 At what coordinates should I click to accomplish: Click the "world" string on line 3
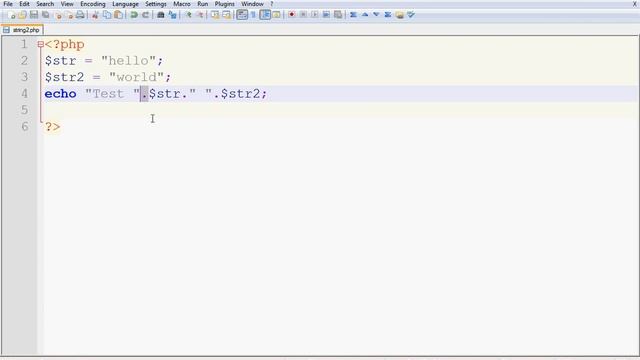click(137, 77)
